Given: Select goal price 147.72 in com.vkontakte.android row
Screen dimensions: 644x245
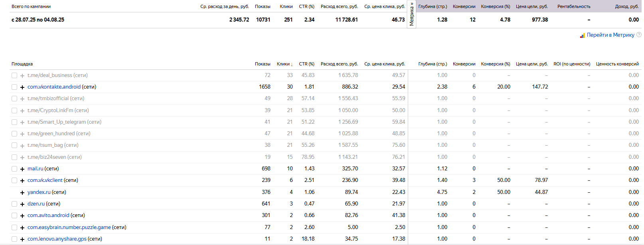Looking at the screenshot, I should (540, 87).
